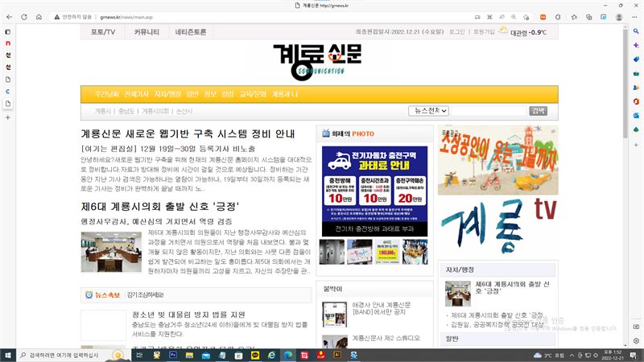Reload the page with the refresh icon
The width and height of the screenshot is (644, 362).
pos(24,17)
